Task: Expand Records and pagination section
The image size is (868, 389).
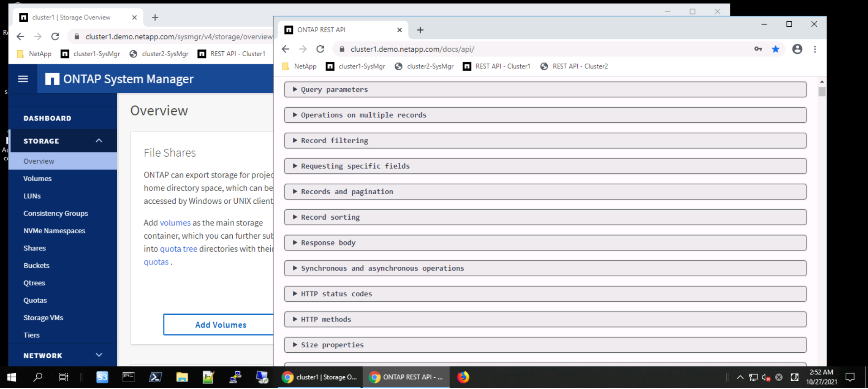Action: click(x=545, y=192)
